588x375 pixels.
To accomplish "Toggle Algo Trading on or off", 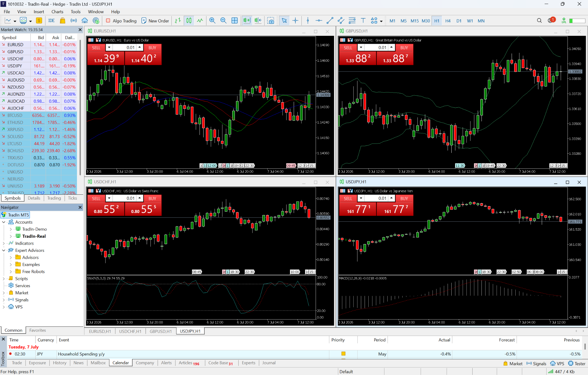I will [121, 21].
